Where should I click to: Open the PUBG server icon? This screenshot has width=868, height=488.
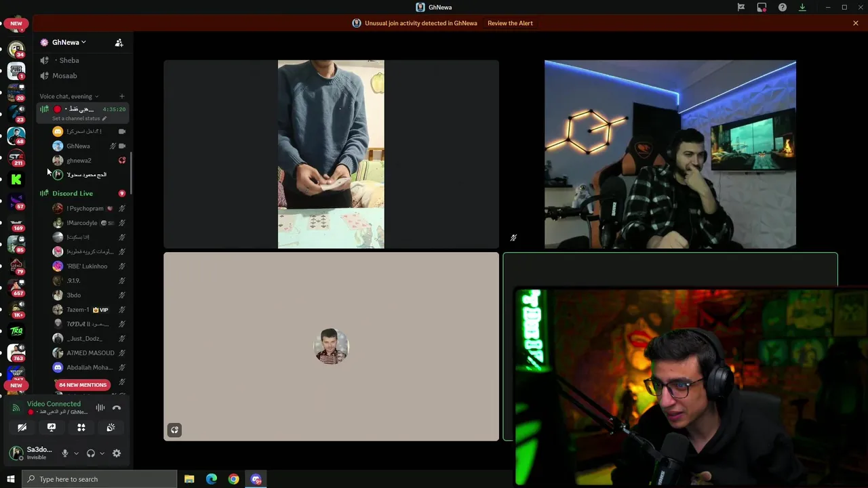coord(16,71)
